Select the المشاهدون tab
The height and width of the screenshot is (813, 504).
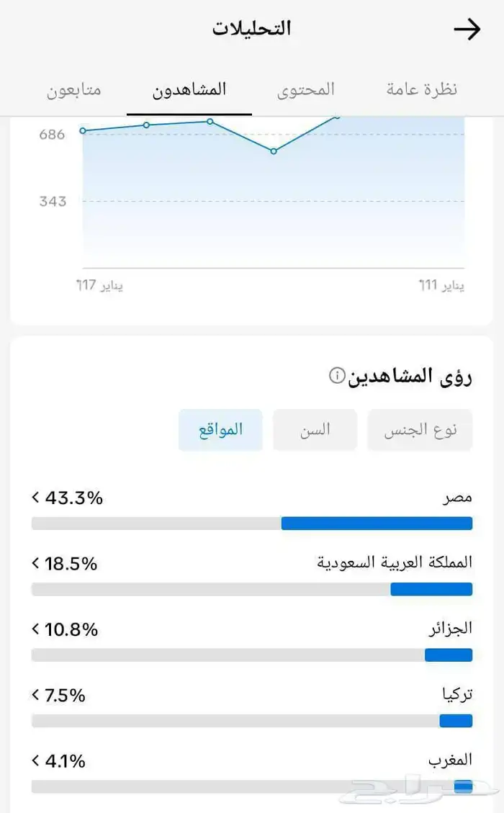[x=189, y=90]
